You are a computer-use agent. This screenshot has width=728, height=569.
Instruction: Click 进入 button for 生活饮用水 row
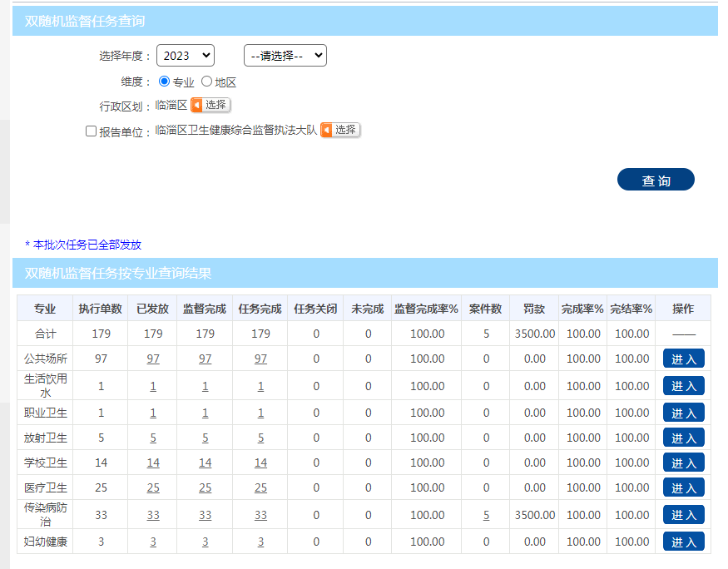point(683,386)
